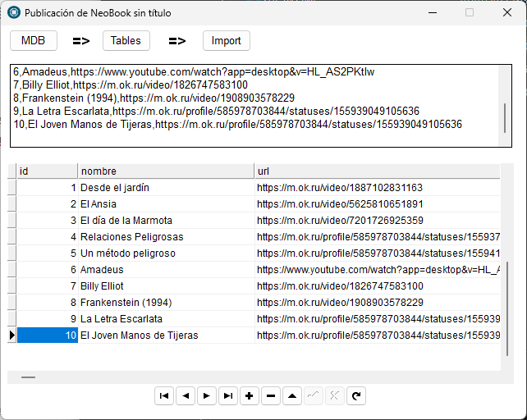This screenshot has width=527, height=420.
Task: Edit record with up-triangle button
Action: click(x=292, y=396)
